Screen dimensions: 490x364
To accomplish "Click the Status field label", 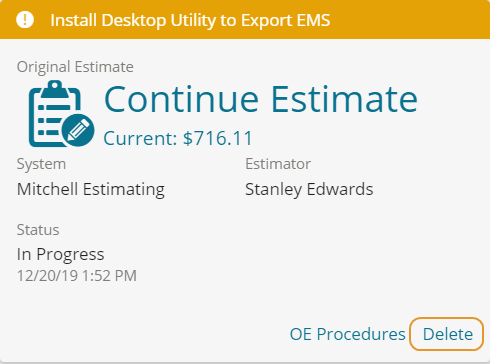I will (38, 230).
